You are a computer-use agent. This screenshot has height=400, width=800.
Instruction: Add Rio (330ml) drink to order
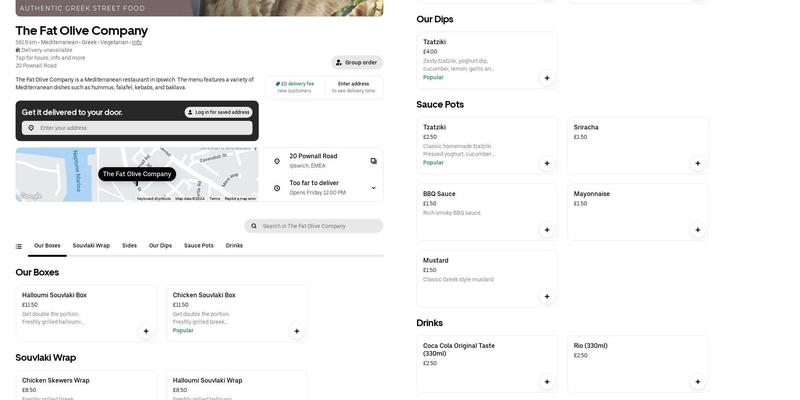pyautogui.click(x=697, y=381)
